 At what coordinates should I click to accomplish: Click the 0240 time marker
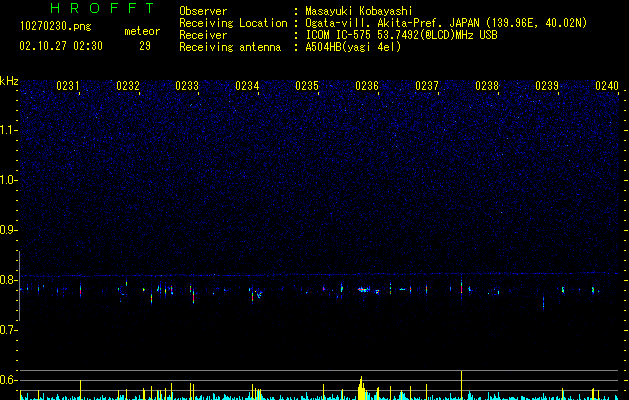click(607, 86)
